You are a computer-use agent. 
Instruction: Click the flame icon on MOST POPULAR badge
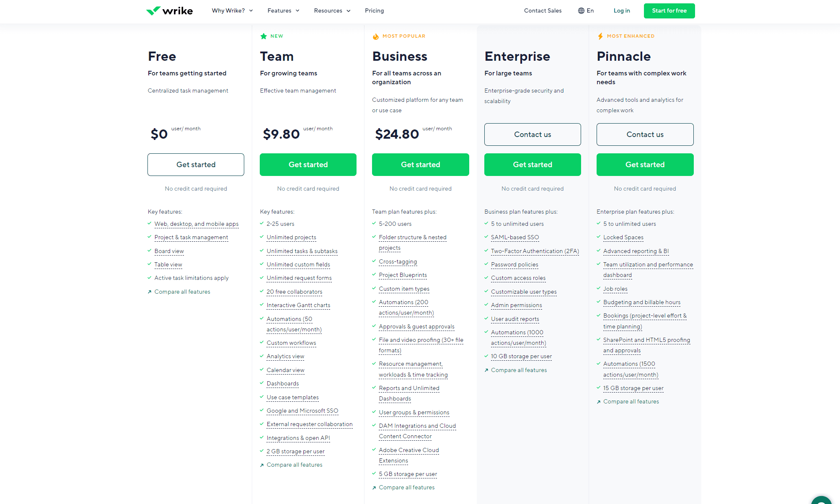coord(376,36)
